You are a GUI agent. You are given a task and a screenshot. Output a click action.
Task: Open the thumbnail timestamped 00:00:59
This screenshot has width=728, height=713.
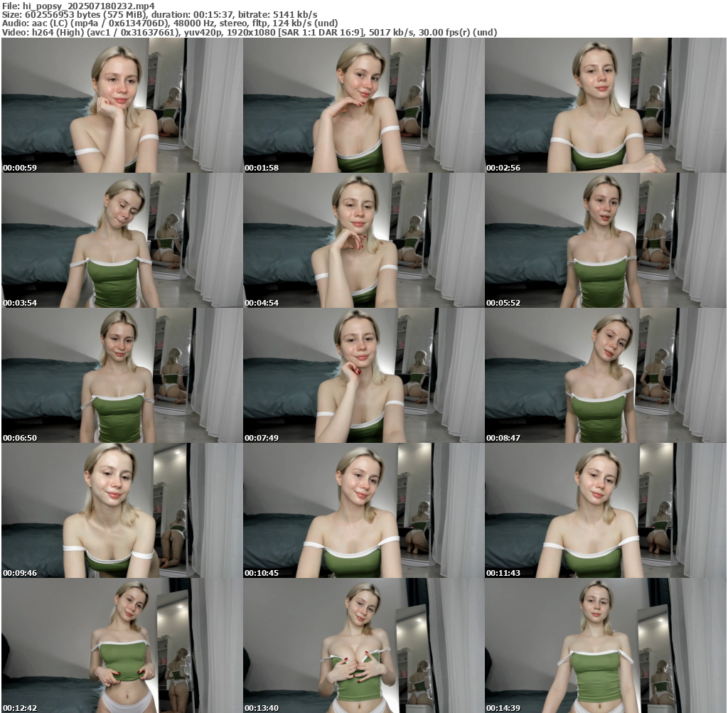[122, 105]
